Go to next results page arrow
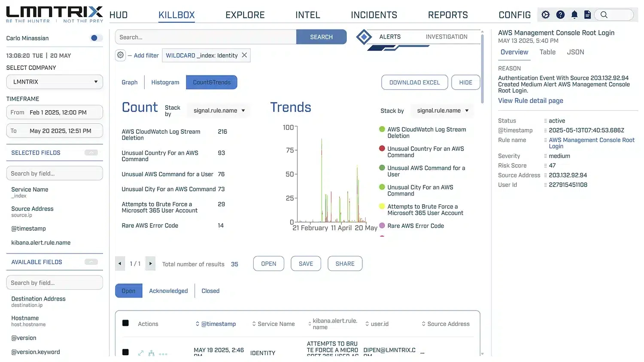This screenshot has height=362, width=644. [x=150, y=263]
